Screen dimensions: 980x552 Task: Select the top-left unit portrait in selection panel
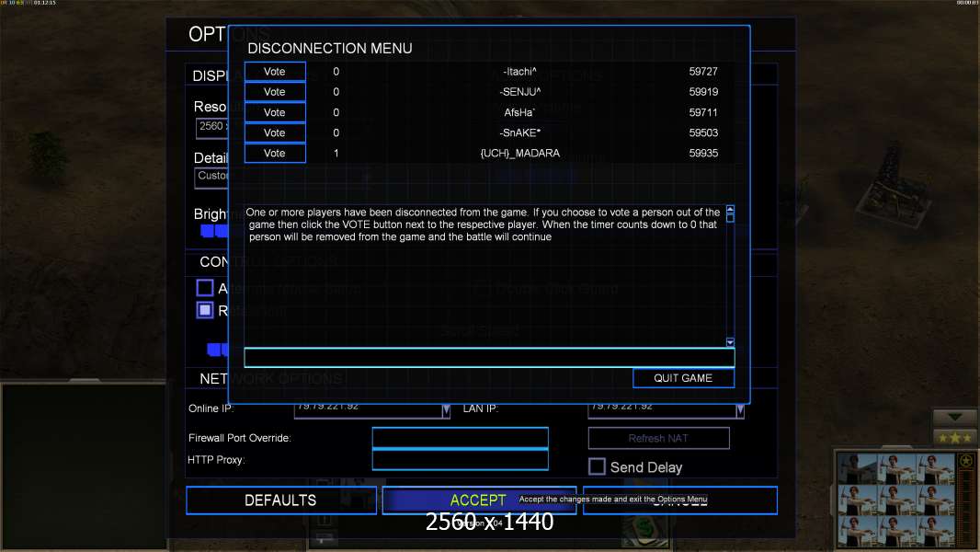click(858, 470)
